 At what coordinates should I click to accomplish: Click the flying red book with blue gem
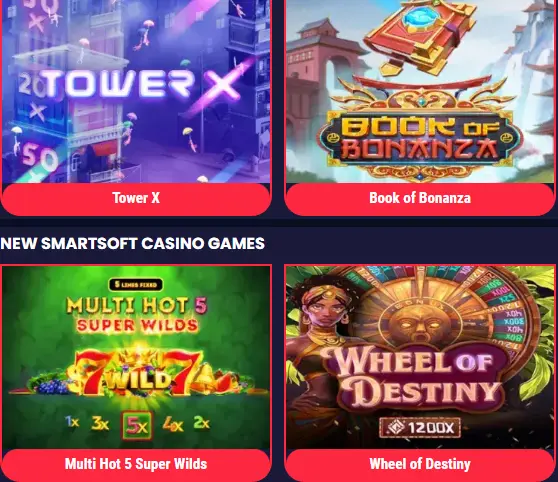420,34
